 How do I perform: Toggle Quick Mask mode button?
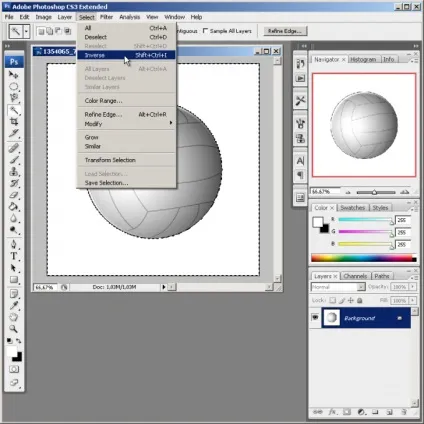(x=14, y=369)
